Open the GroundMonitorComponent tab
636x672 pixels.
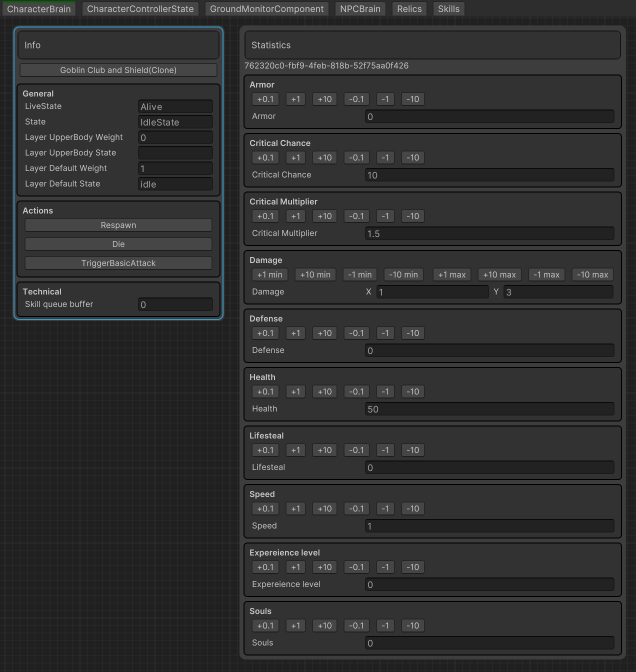pyautogui.click(x=266, y=9)
